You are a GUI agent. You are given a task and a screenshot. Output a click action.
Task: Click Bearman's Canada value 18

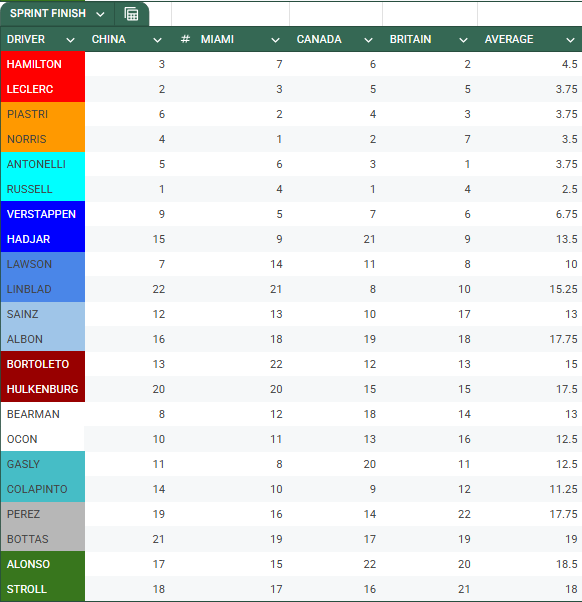tap(369, 414)
